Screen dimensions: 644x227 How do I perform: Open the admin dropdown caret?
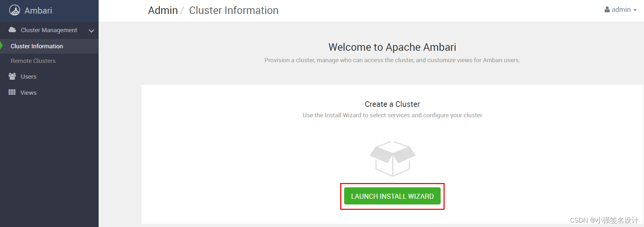click(635, 10)
